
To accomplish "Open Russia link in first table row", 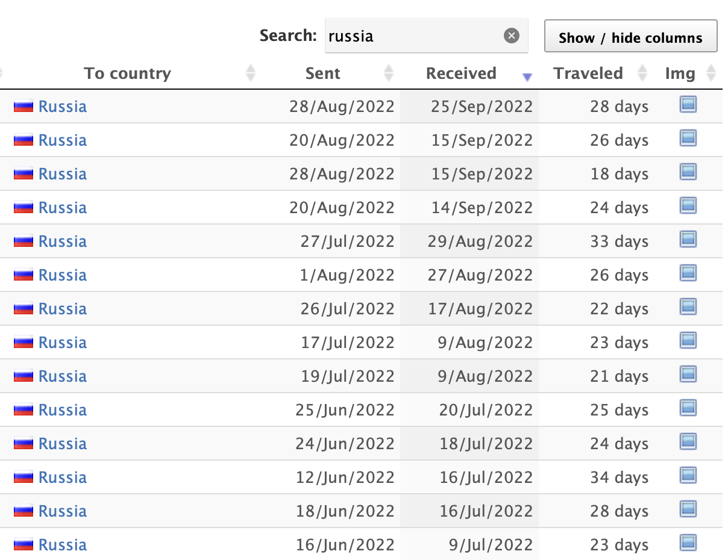I will pos(62,107).
